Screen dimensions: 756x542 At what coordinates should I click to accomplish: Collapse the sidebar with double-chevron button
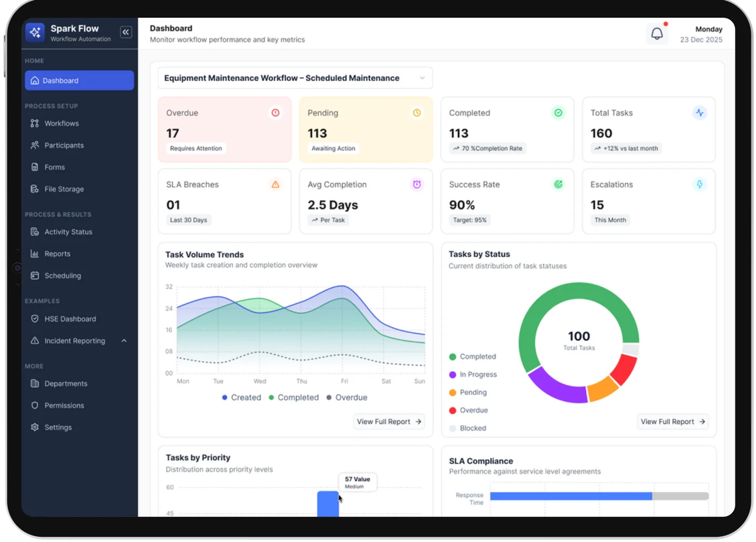coord(126,32)
